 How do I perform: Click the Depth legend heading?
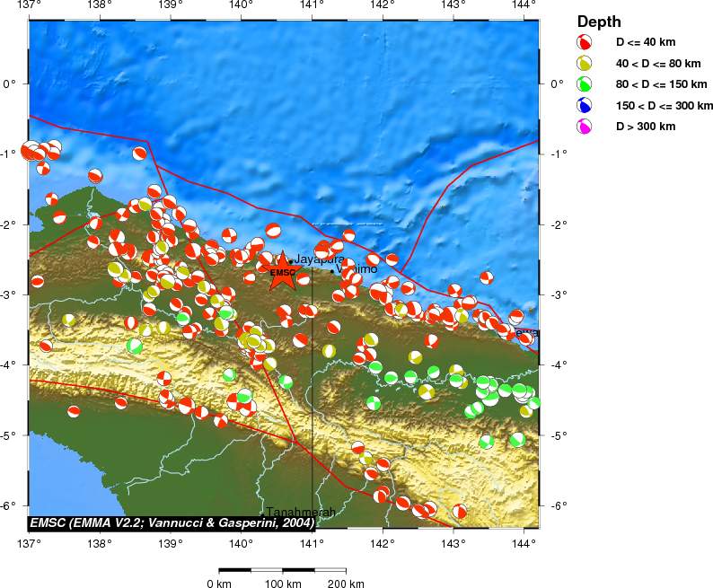598,22
